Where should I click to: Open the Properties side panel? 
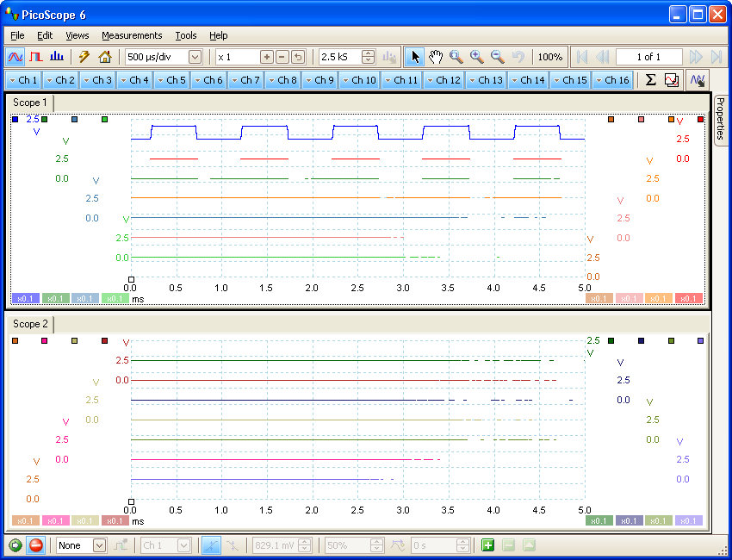[x=720, y=118]
